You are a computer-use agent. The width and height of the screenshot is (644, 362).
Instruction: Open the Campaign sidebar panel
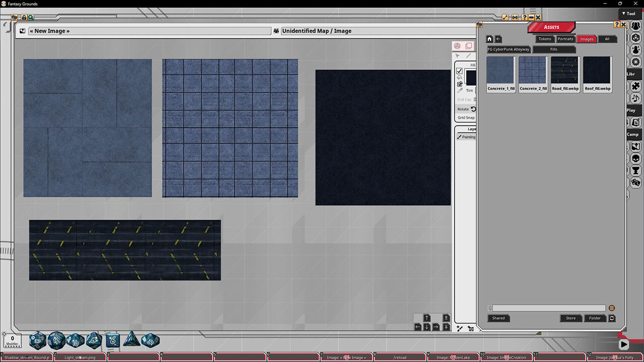coord(632,134)
